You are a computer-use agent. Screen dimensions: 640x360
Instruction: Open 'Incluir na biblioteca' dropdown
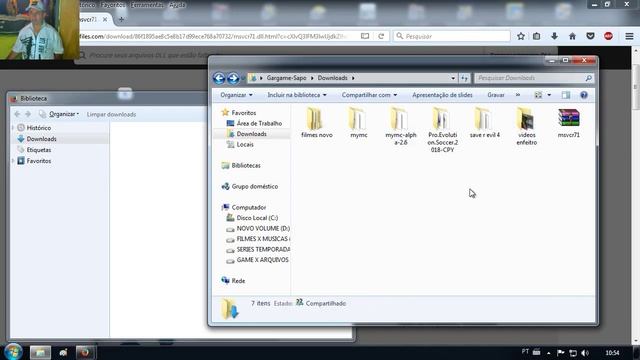click(297, 95)
